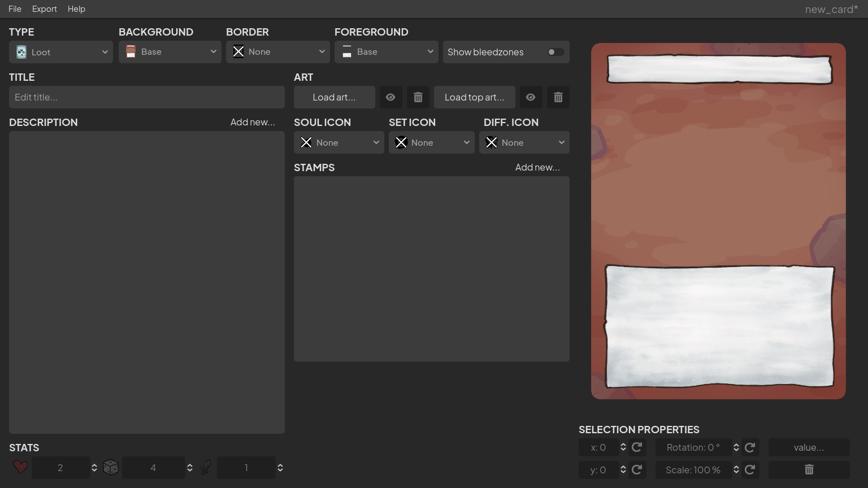Click the health value field showing 2

coord(60,468)
